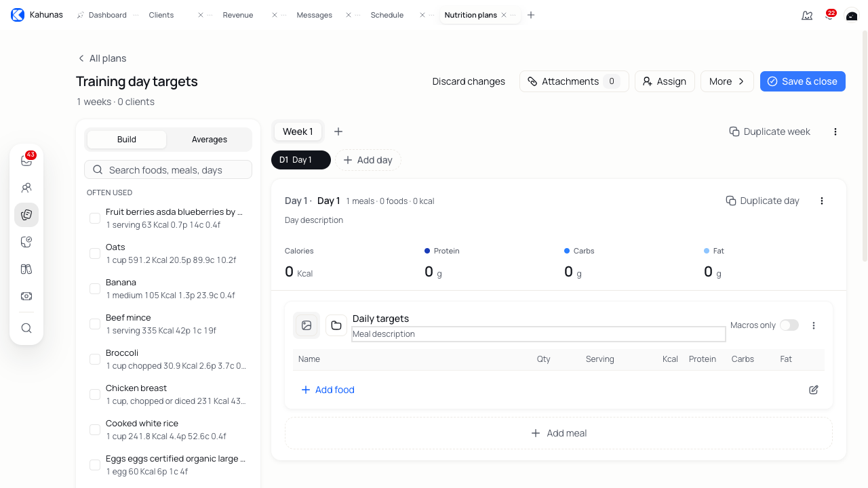This screenshot has height=488, width=868.
Task: Open Attachments button
Action: (x=574, y=81)
